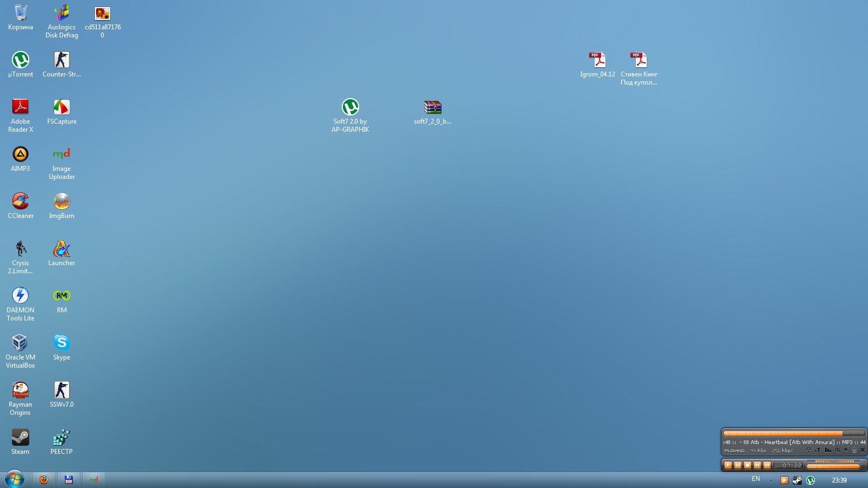Pause playback in the AIMP widget
The width and height of the screenshot is (868, 488).
pyautogui.click(x=738, y=465)
